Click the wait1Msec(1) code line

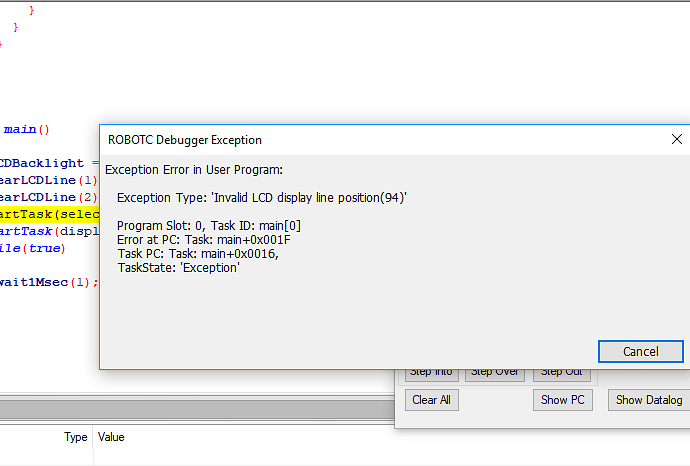point(49,282)
